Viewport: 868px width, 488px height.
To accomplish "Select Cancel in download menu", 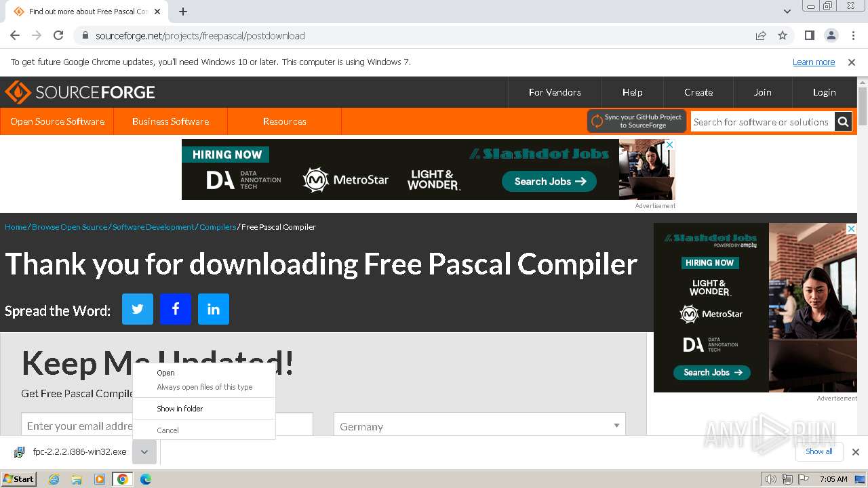I will point(167,430).
